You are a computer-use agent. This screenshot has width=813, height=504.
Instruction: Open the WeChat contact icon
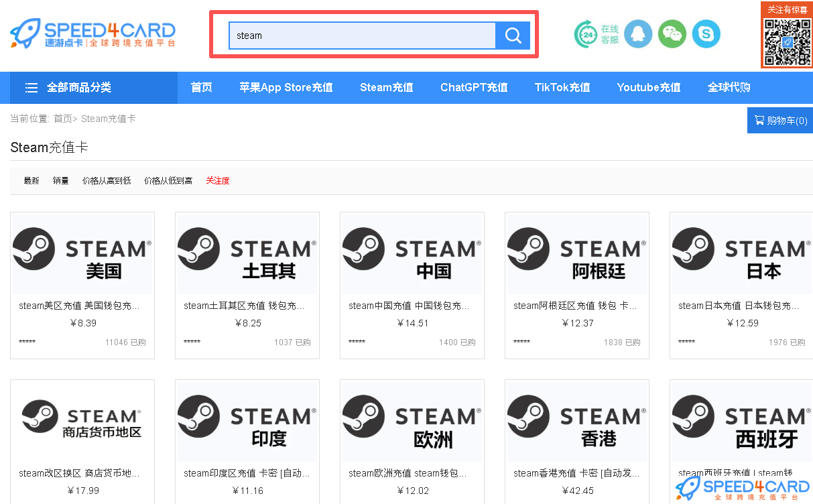(x=672, y=34)
